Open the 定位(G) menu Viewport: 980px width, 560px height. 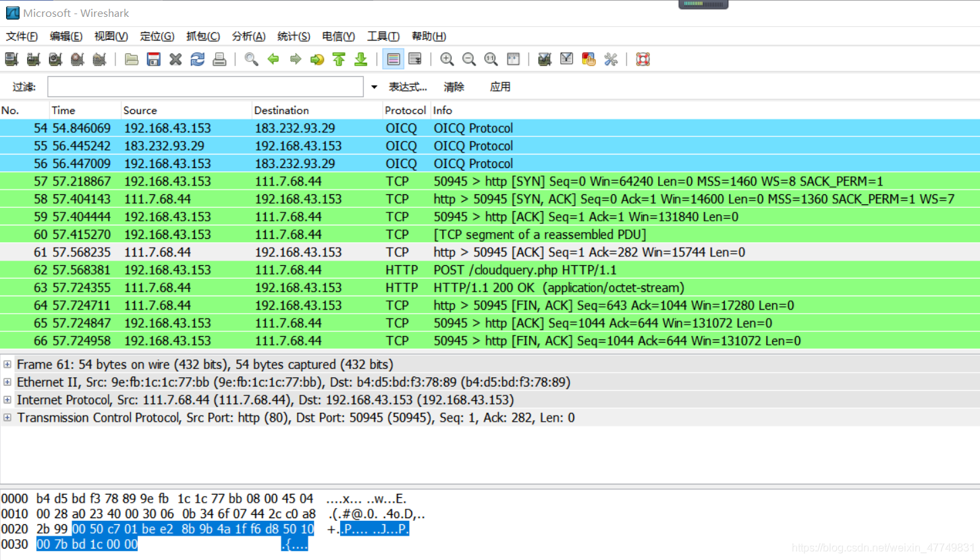pyautogui.click(x=157, y=36)
